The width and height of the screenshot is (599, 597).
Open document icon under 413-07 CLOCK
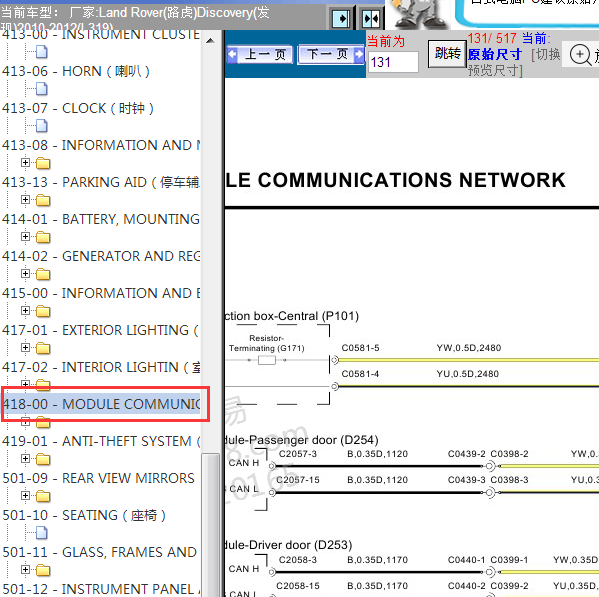(42, 126)
